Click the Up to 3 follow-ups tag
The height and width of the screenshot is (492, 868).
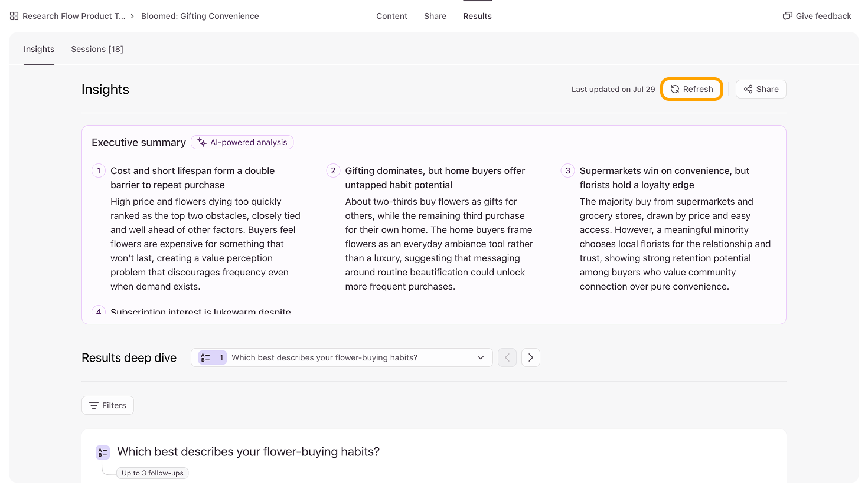[152, 473]
